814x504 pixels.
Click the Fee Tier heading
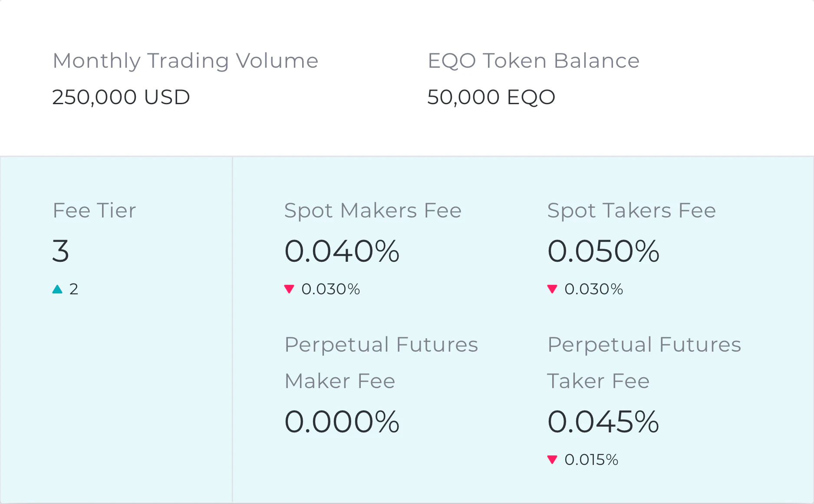click(x=94, y=211)
